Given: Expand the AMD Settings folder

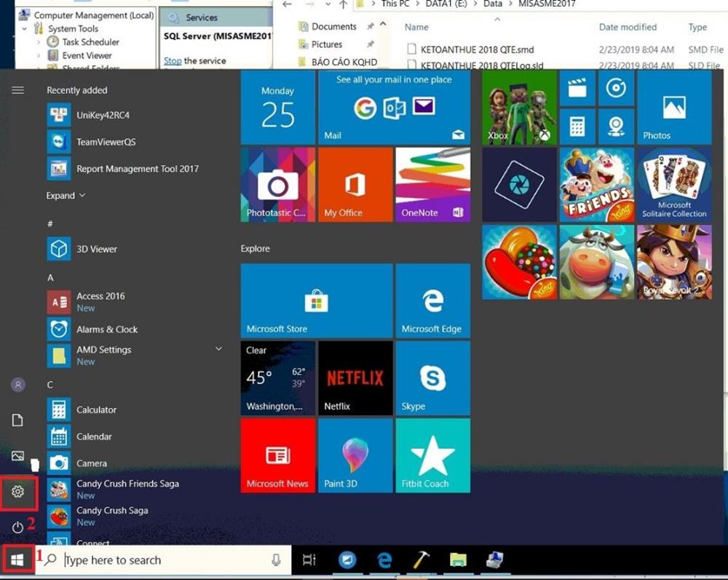Looking at the screenshot, I should point(218,350).
